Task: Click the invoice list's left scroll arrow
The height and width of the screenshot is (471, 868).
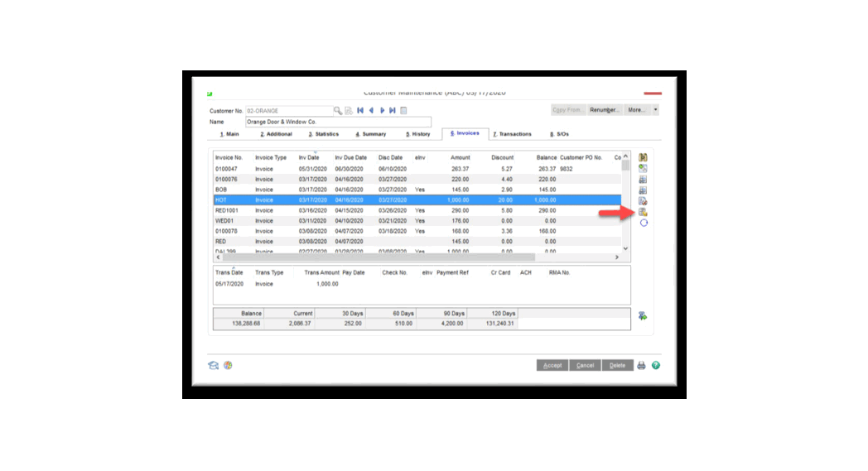Action: pos(218,257)
